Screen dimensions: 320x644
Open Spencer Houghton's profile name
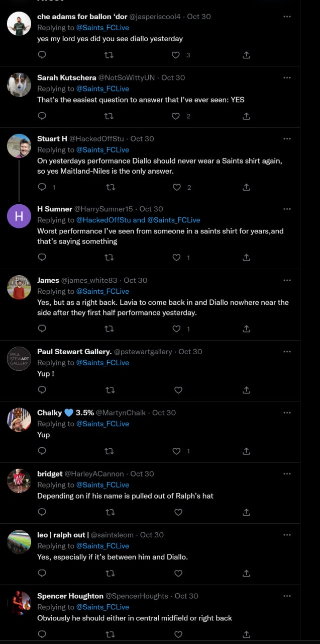[x=70, y=596]
